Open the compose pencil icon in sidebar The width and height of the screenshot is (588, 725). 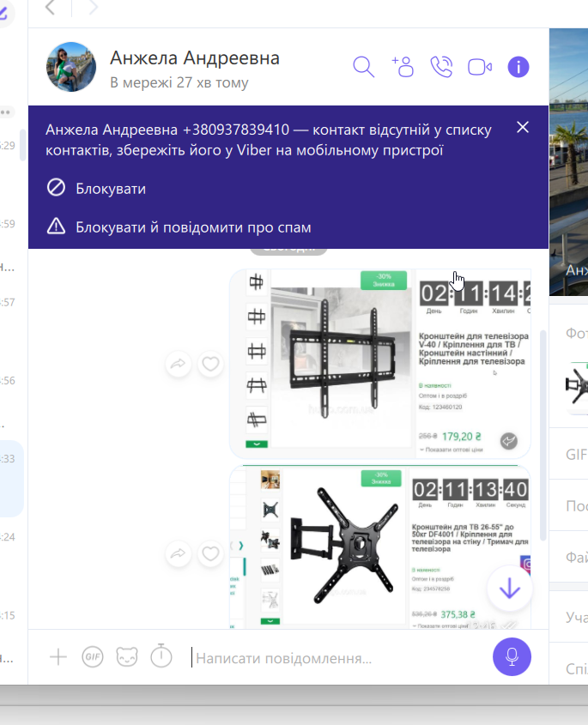(x=3, y=12)
